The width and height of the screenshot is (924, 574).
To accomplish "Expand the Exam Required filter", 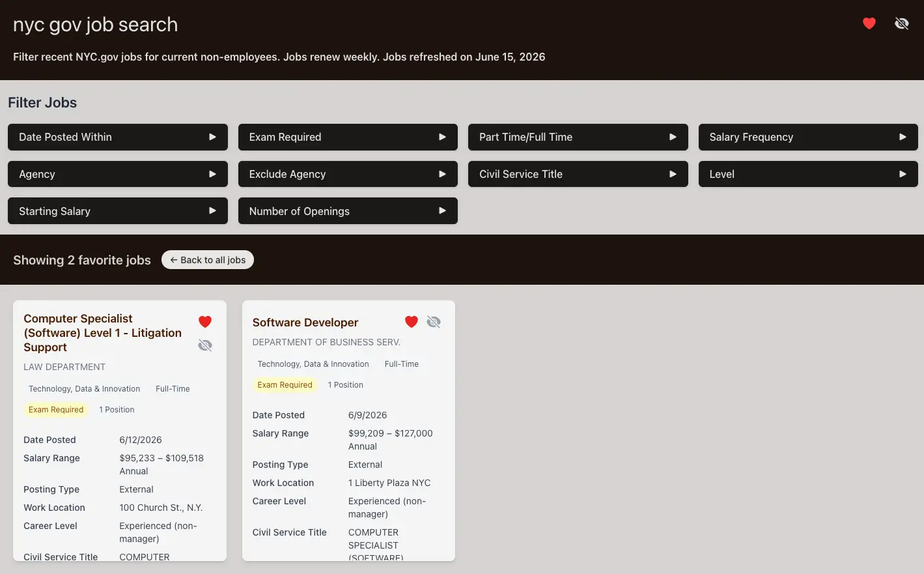I will point(348,137).
